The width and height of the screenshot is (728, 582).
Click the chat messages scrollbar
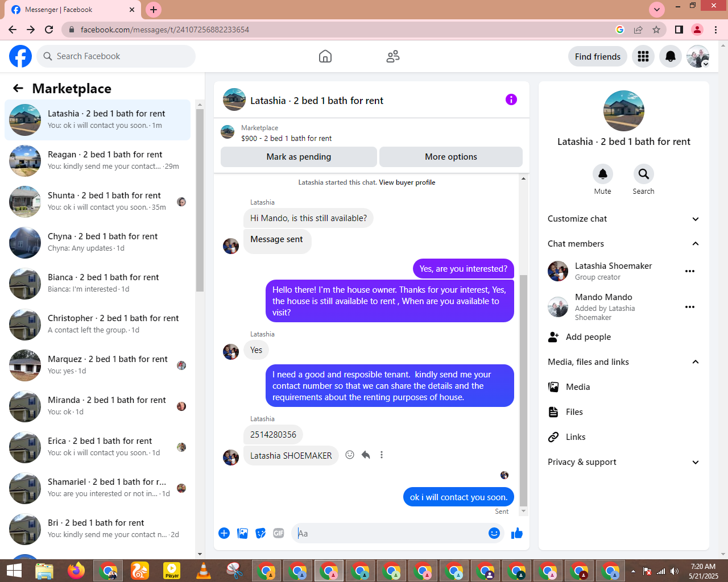[523, 391]
